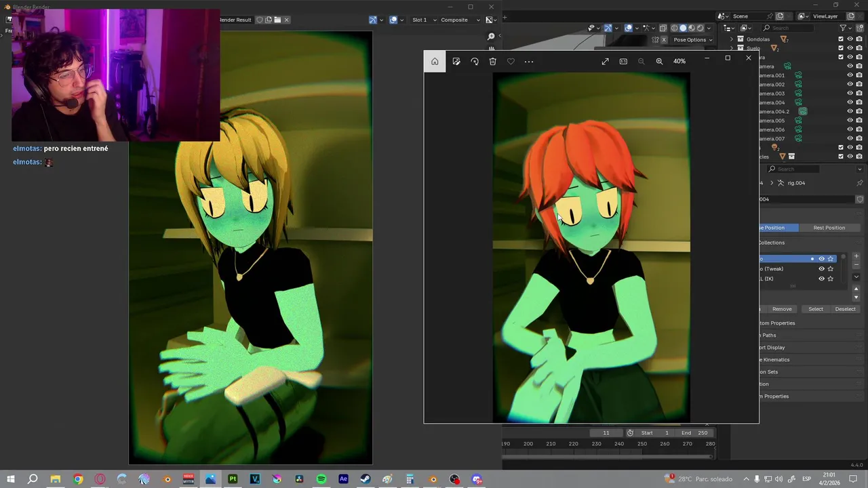Screen dimensions: 868x488
Task: Unlink Render Result with the X icon
Action: point(286,20)
